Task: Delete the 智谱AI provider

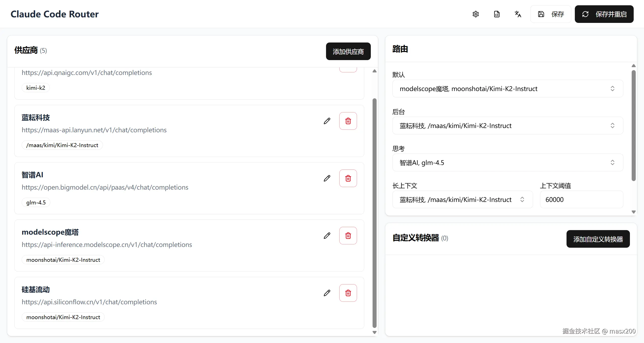Action: click(x=348, y=178)
